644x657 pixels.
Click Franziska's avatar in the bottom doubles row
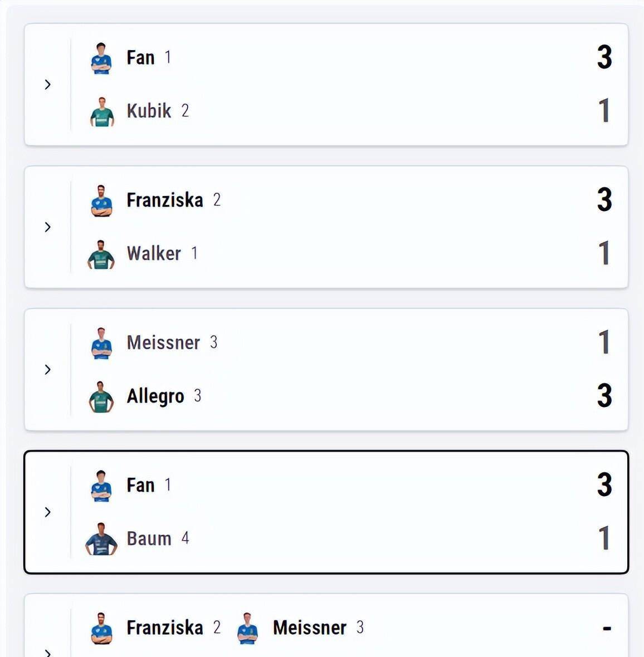tap(101, 629)
